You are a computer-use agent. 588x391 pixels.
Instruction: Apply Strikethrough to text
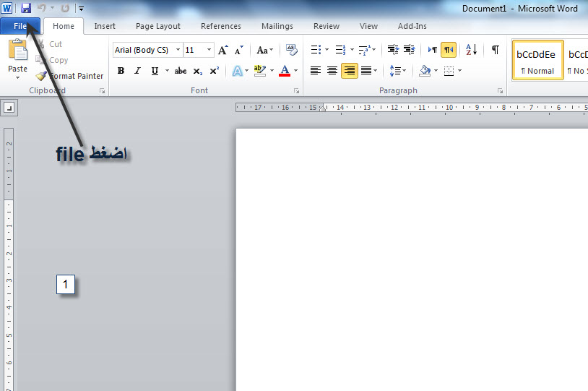[181, 71]
